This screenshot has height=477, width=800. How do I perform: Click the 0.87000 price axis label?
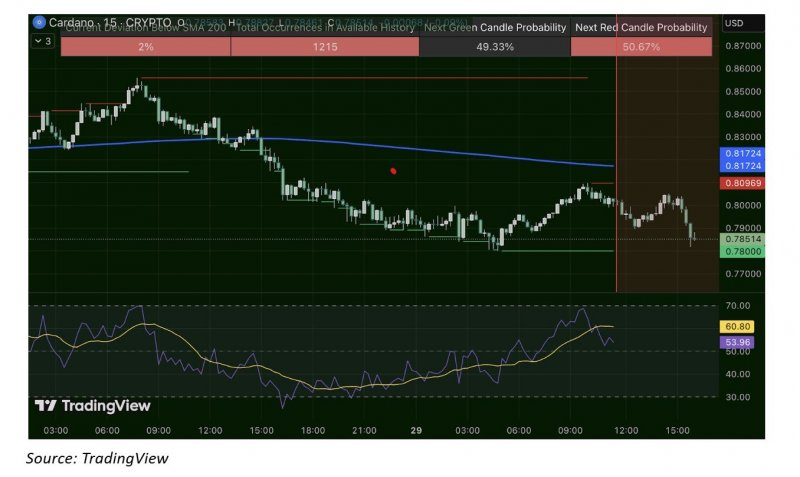pos(743,45)
